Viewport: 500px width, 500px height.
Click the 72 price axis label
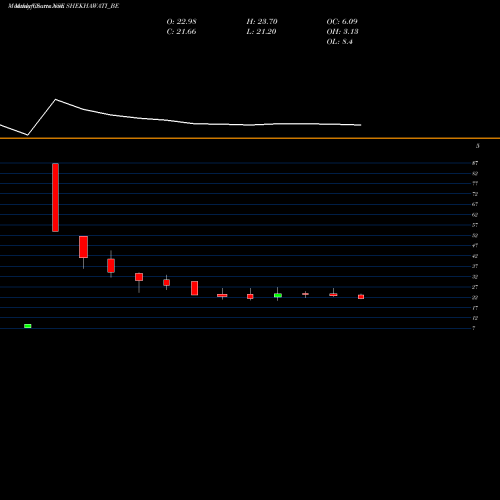coord(475,194)
